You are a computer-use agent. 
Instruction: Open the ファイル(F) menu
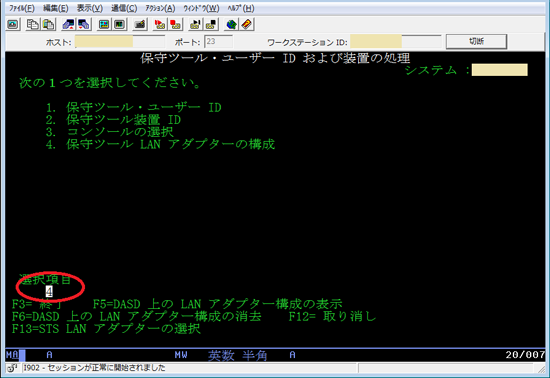pos(21,8)
